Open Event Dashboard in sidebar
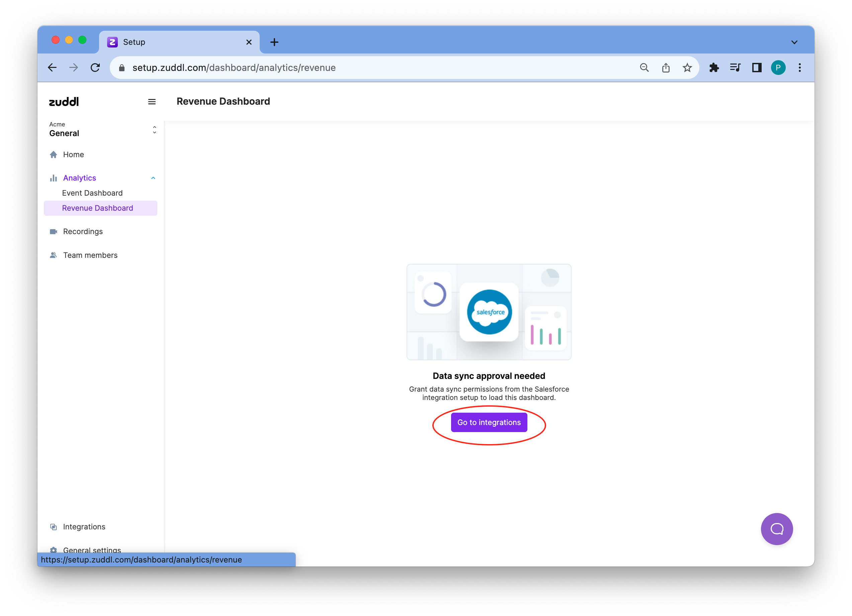Screen dimensions: 852x616 click(92, 193)
